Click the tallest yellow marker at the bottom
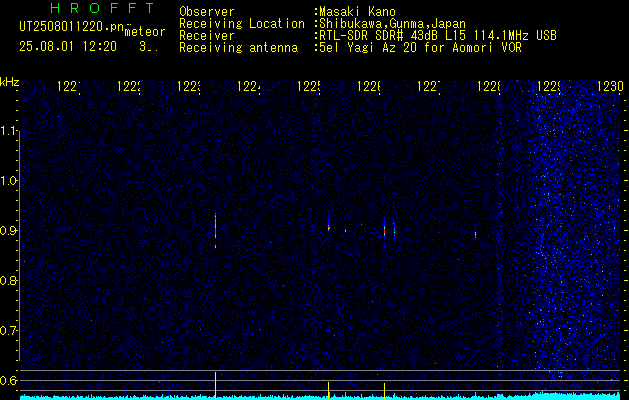Screen dimensions: 629x400 tap(215, 386)
